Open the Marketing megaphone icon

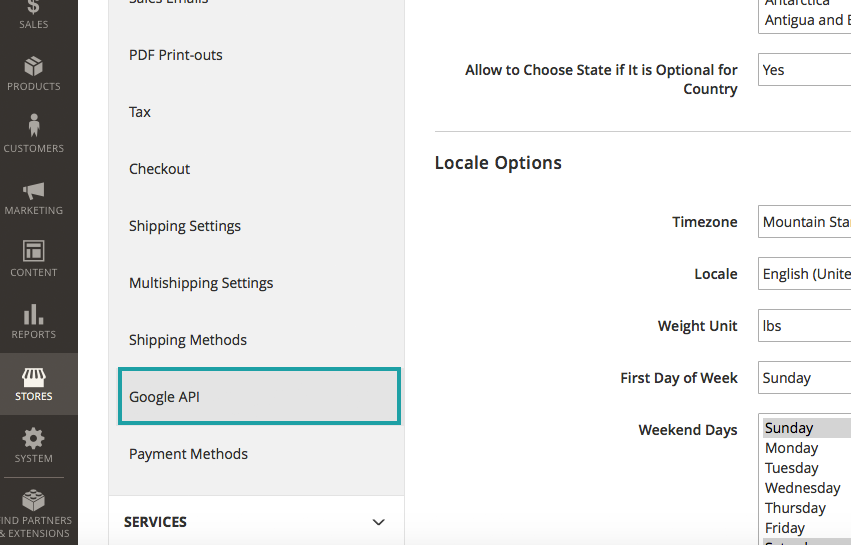coord(34,191)
